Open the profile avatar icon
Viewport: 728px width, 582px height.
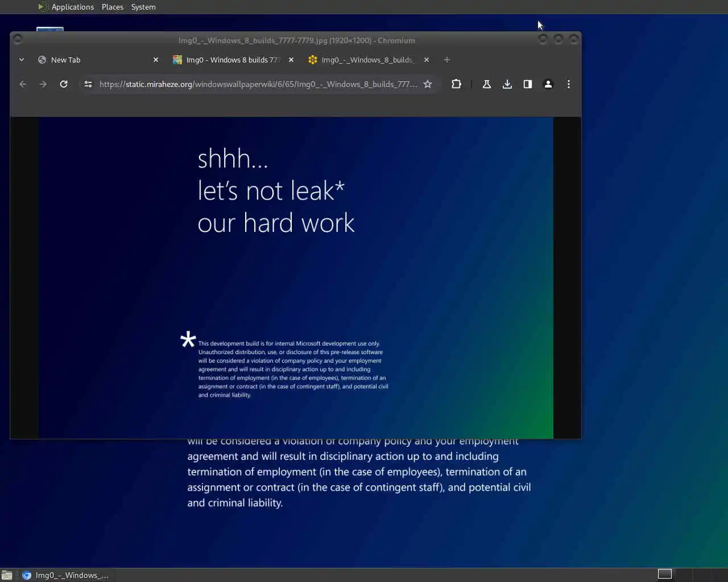548,84
